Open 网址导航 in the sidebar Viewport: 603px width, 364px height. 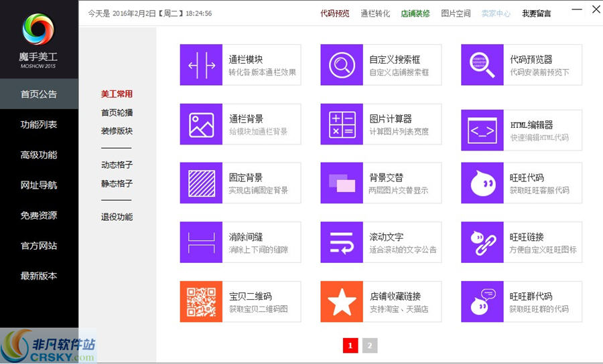click(x=39, y=185)
